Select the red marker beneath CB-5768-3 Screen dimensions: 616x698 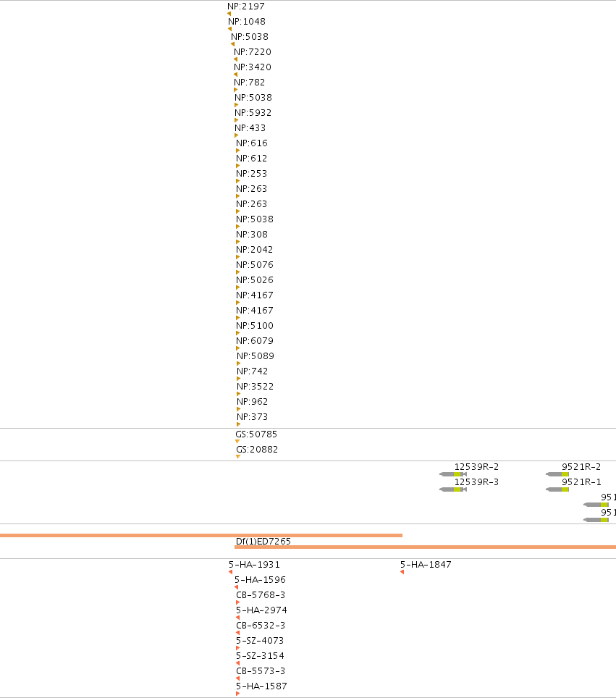point(237,602)
